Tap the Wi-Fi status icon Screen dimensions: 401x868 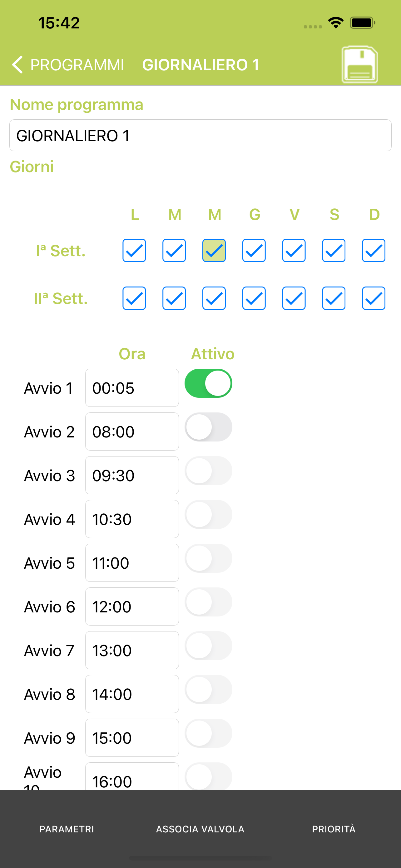(x=336, y=23)
